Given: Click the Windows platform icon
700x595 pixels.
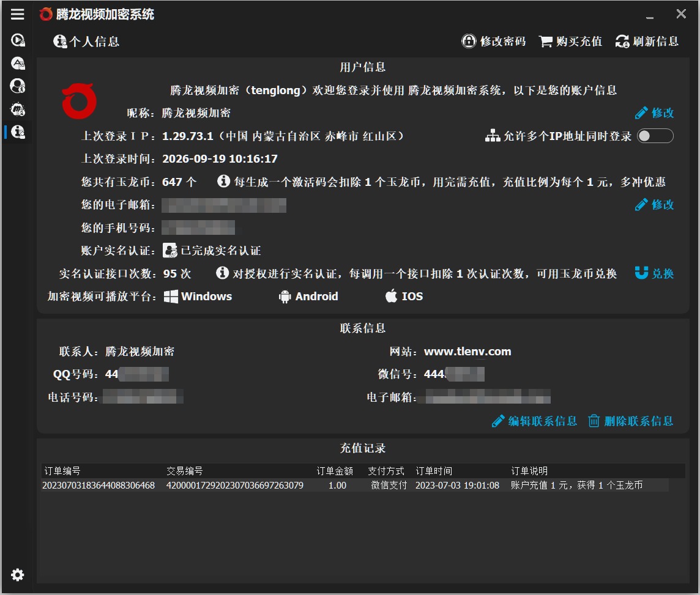Looking at the screenshot, I should pos(171,297).
